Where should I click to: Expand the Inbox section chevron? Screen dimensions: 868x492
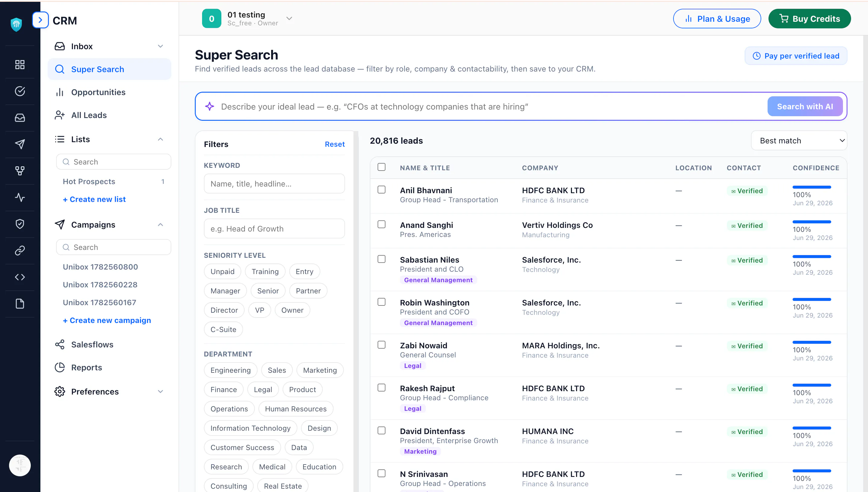(160, 46)
